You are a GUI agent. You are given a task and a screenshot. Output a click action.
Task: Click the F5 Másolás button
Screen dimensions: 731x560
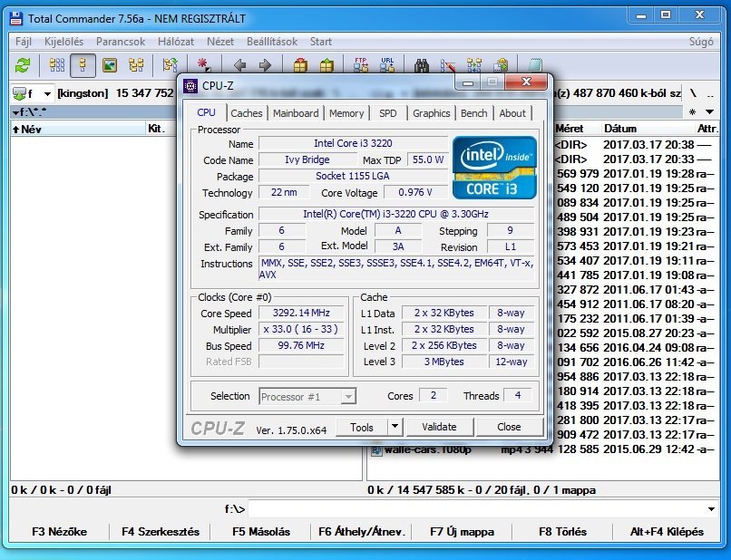[261, 532]
